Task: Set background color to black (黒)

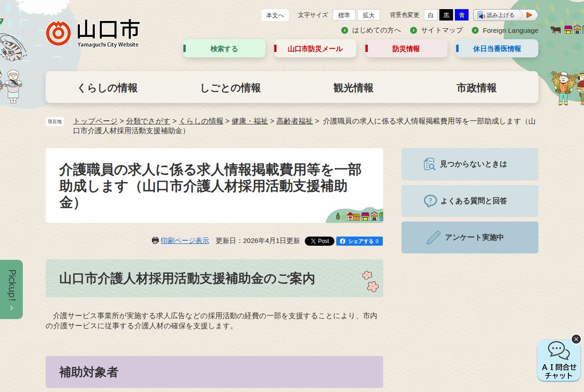Action: tap(446, 15)
